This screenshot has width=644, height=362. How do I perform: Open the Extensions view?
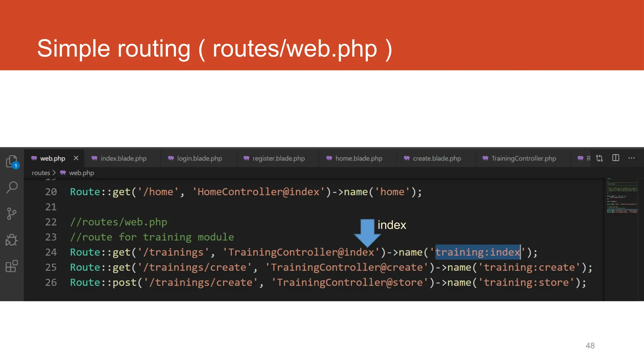(12, 266)
